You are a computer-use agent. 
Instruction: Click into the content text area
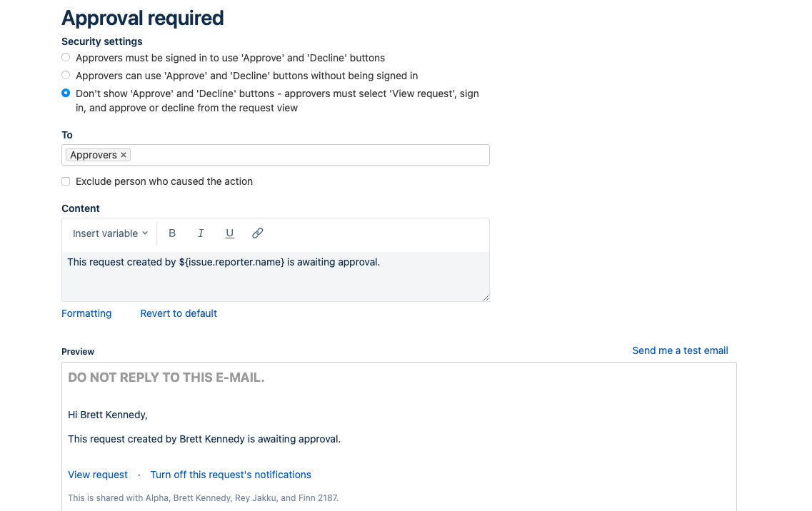276,276
